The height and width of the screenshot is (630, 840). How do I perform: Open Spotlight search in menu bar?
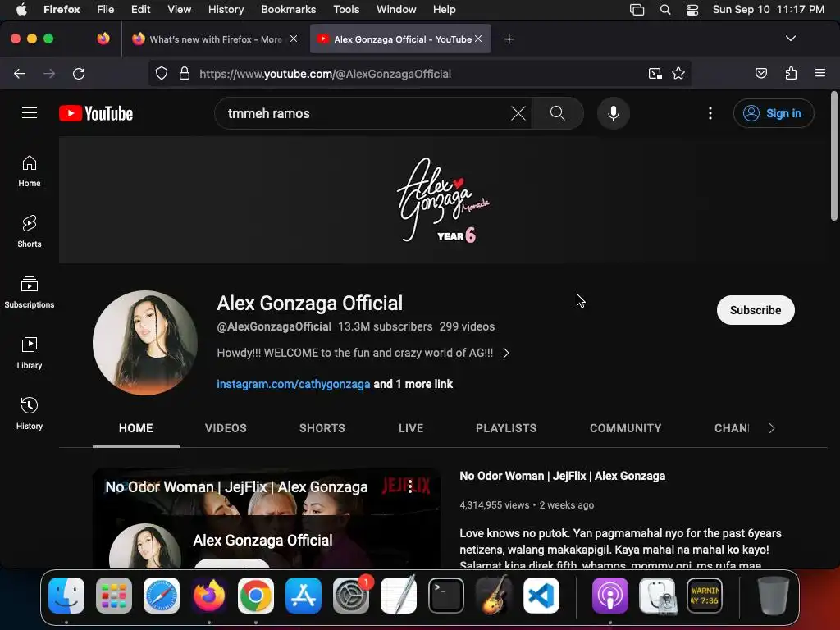pos(664,10)
